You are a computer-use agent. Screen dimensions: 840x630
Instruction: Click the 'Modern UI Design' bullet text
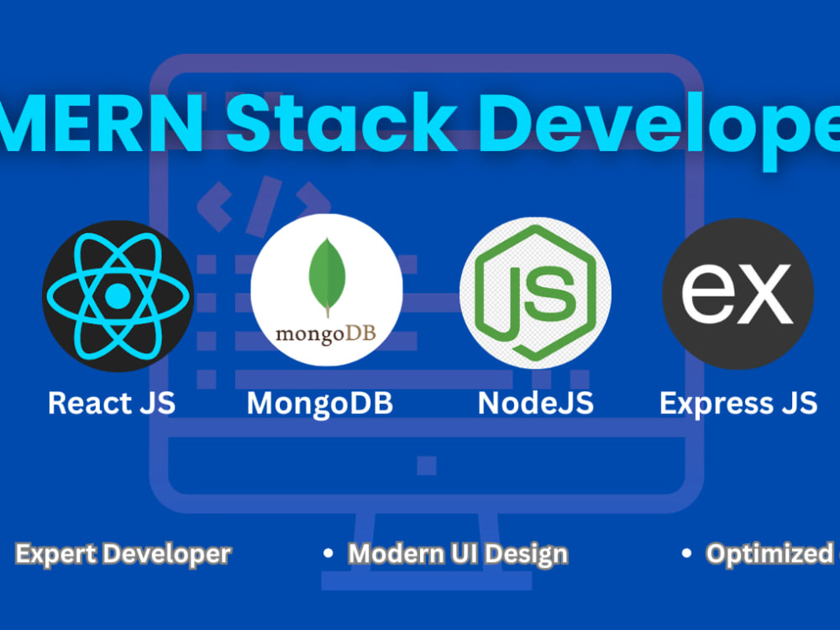tap(458, 554)
